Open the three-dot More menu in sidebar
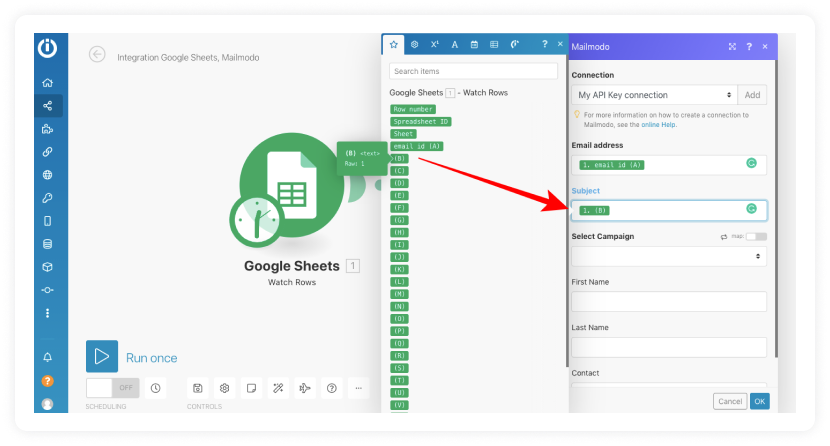Image resolution: width=830 pixels, height=446 pixels. (48, 313)
